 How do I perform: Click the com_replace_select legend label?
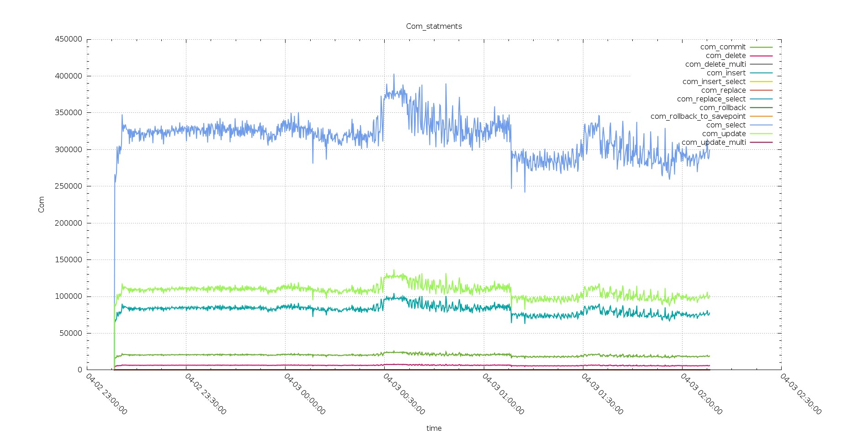click(711, 99)
